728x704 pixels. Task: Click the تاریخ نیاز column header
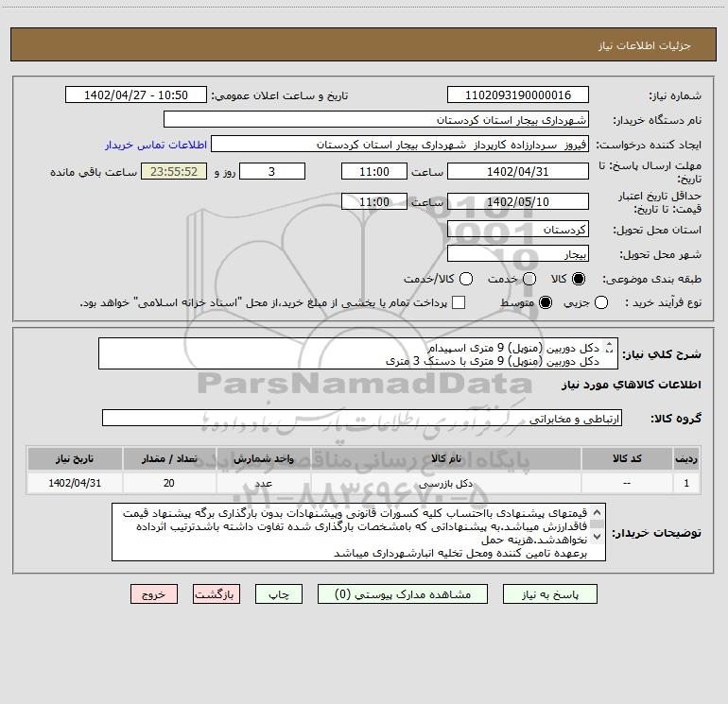click(x=75, y=458)
